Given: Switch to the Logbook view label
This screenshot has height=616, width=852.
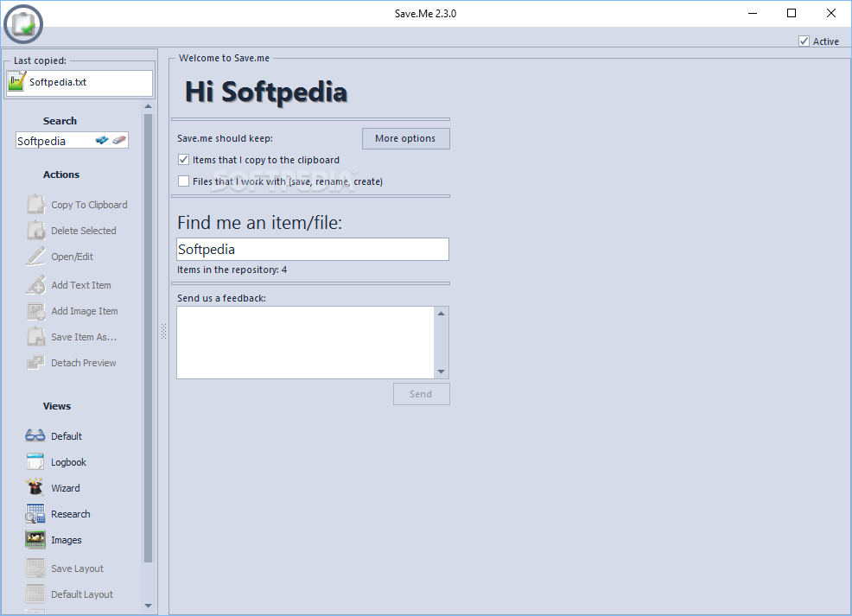Looking at the screenshot, I should [x=68, y=462].
